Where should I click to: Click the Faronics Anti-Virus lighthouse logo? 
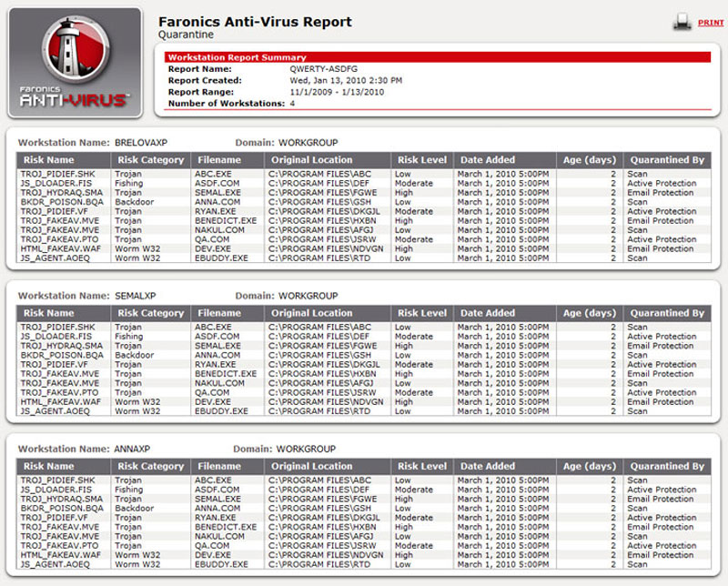pyautogui.click(x=75, y=62)
